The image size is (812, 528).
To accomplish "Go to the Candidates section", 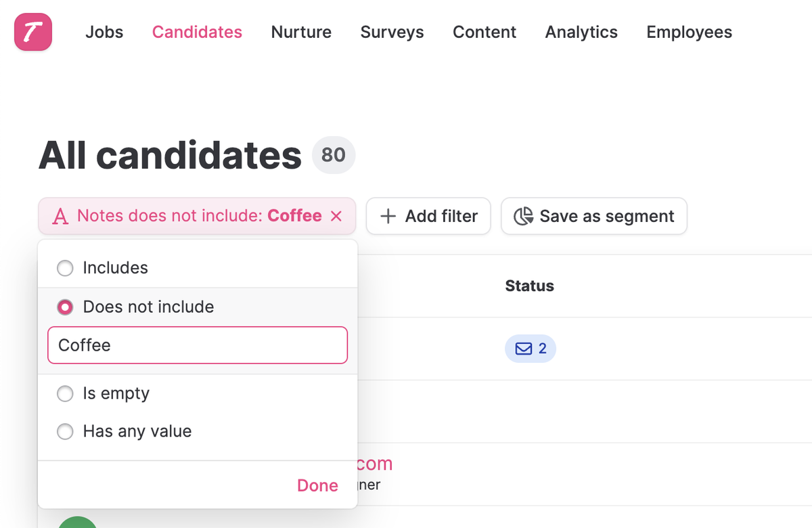I will (197, 32).
